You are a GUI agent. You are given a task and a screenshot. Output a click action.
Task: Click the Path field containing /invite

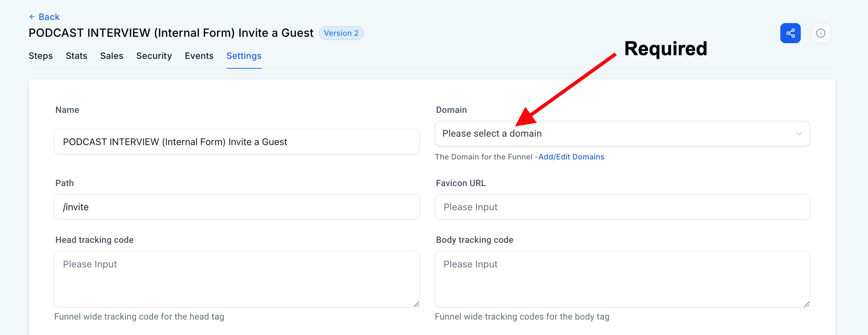pos(237,207)
